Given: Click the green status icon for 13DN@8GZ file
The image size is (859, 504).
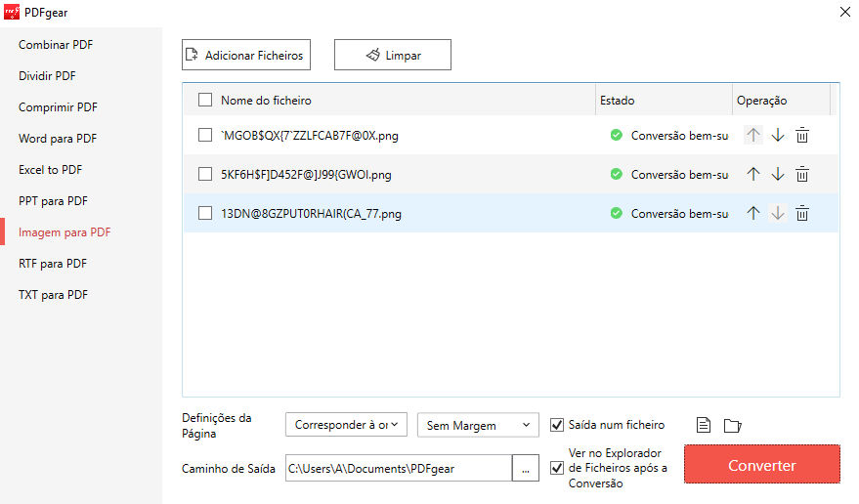Looking at the screenshot, I should (x=617, y=213).
